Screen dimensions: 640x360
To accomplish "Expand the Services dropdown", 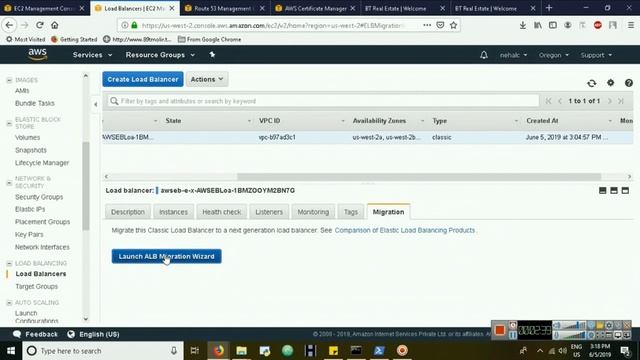I will coord(92,55).
